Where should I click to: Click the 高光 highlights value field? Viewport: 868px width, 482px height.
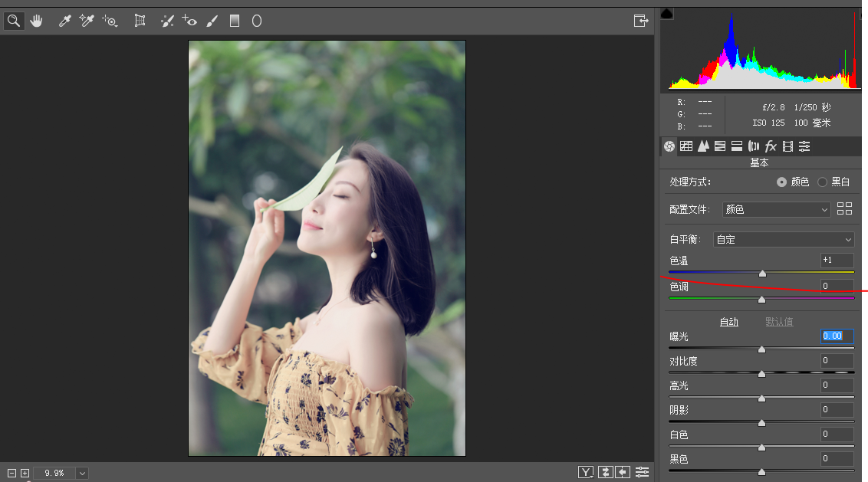point(837,385)
